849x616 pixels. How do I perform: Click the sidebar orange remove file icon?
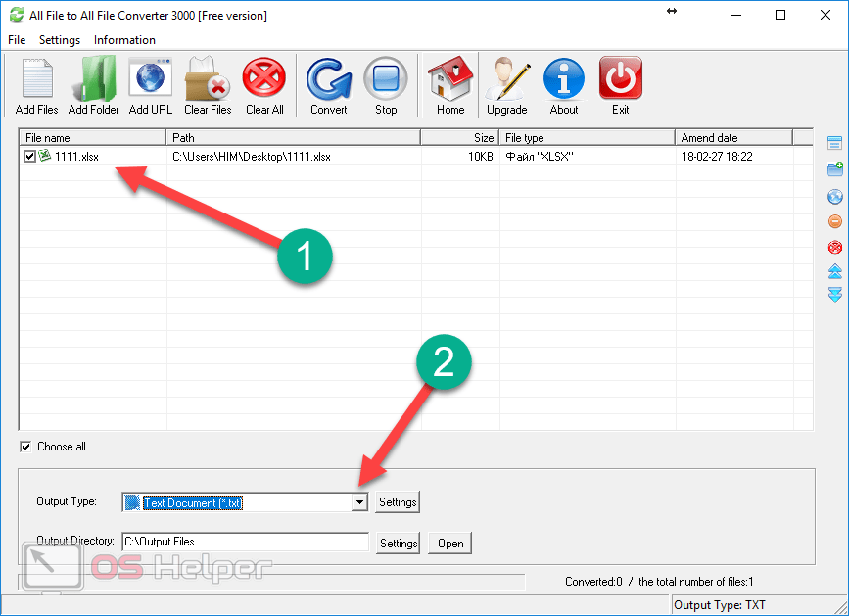(x=835, y=221)
